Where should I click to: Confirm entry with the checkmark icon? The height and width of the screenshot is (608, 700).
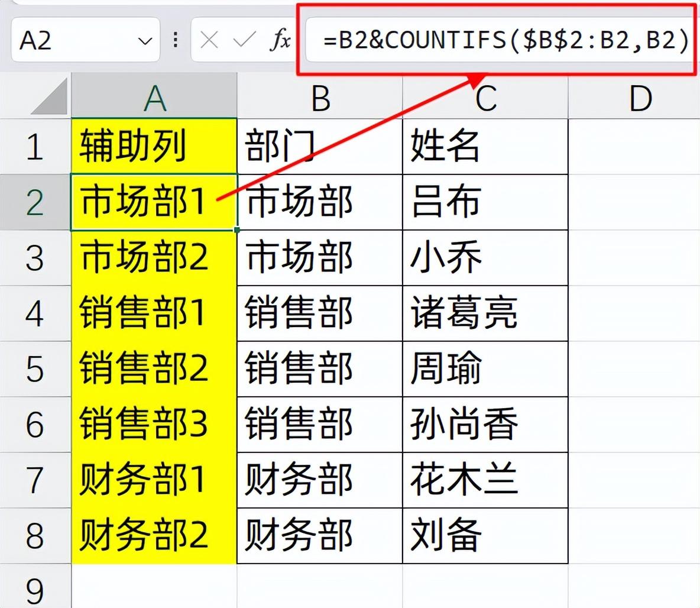tap(244, 40)
